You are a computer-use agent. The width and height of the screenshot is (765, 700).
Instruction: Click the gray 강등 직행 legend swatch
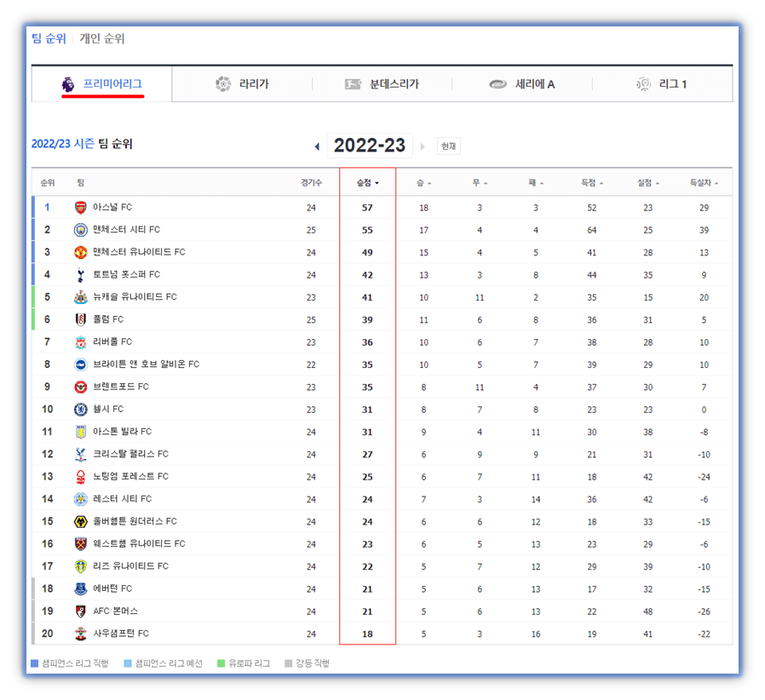tap(288, 663)
